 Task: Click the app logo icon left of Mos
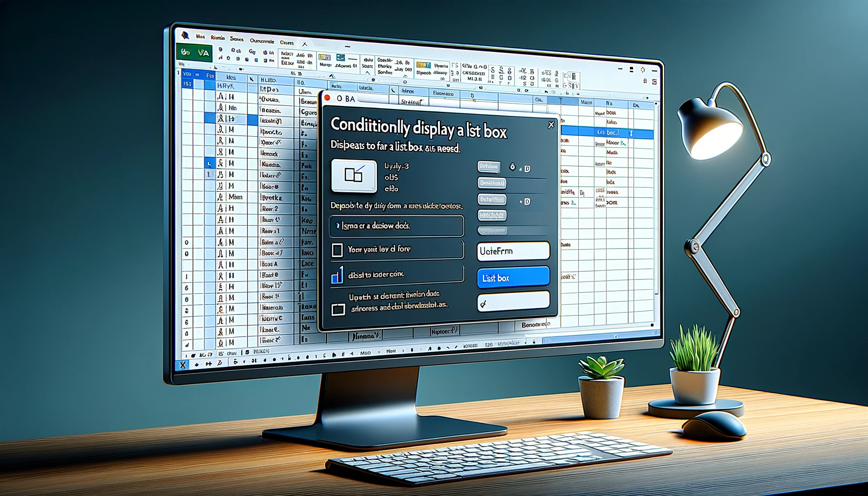pyautogui.click(x=185, y=35)
